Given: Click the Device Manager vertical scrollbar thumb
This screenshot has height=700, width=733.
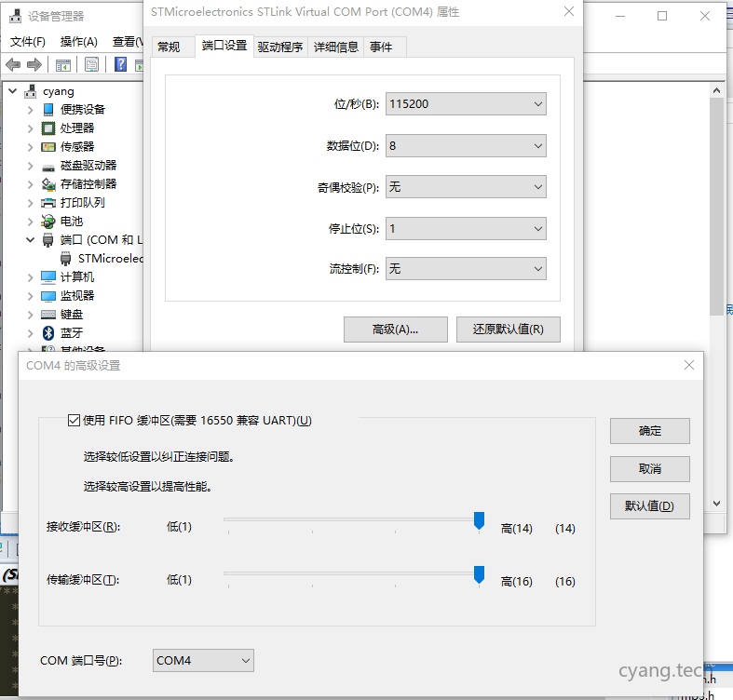Looking at the screenshot, I should click(716, 207).
